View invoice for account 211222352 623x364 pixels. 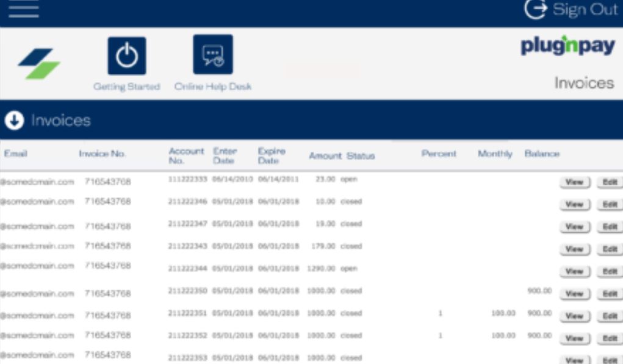(575, 338)
